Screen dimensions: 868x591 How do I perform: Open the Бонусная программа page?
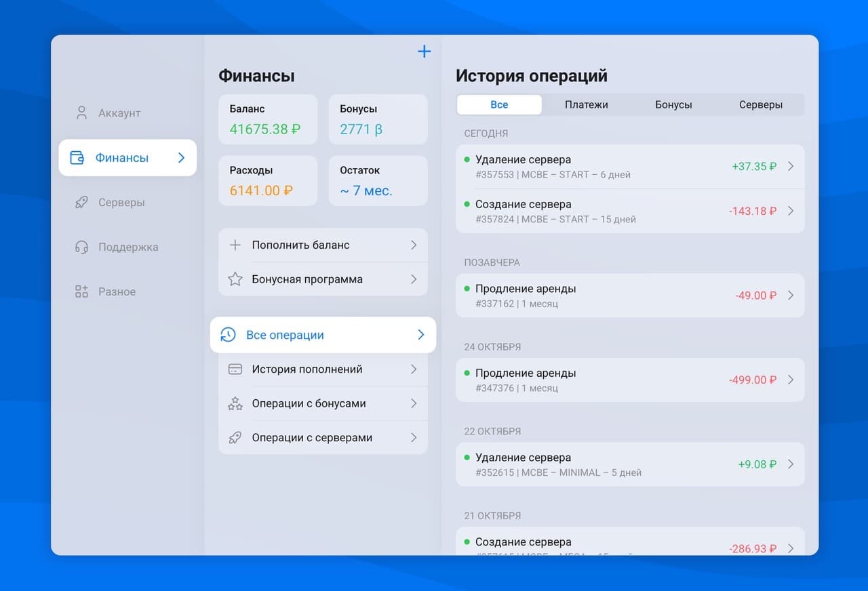(x=307, y=279)
